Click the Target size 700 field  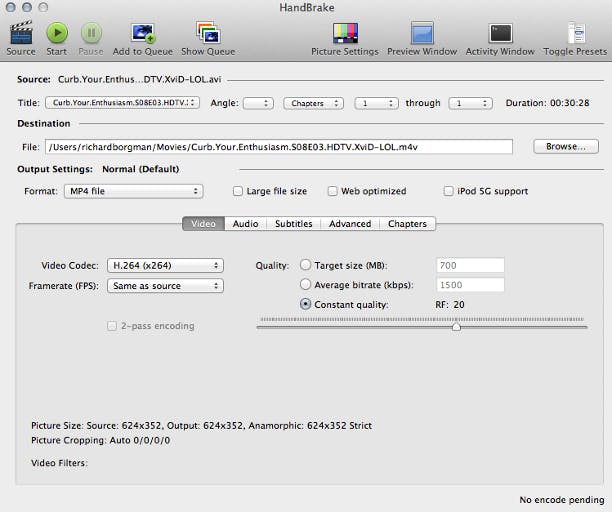click(x=470, y=265)
